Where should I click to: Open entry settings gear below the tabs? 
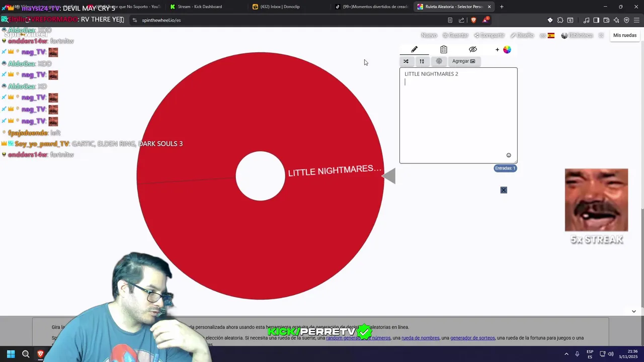(x=439, y=61)
